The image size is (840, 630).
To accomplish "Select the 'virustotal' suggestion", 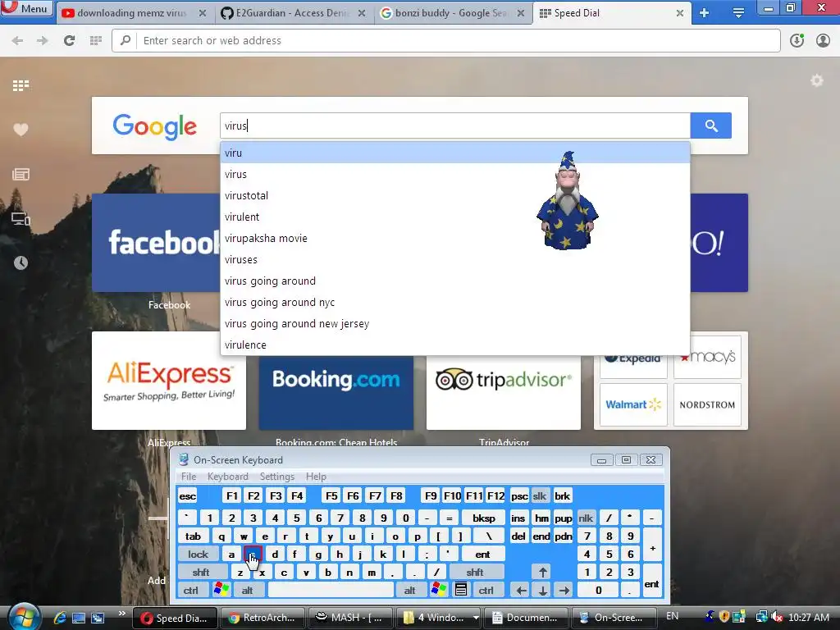I will [454, 195].
